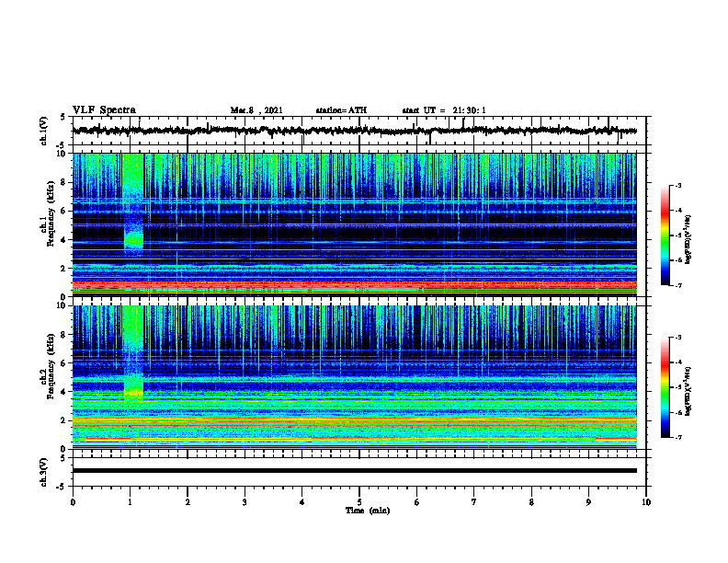Click the time axis tick label '0'
728x563 pixels.
73,502
